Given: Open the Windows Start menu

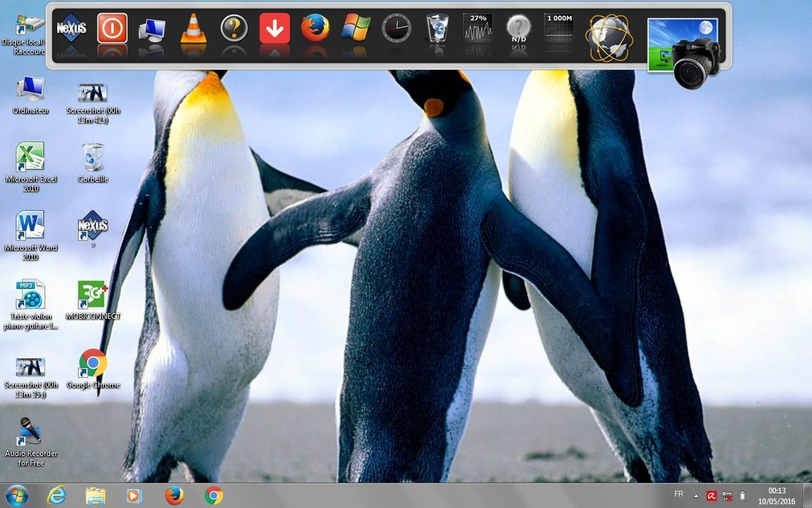Looking at the screenshot, I should pos(16,496).
